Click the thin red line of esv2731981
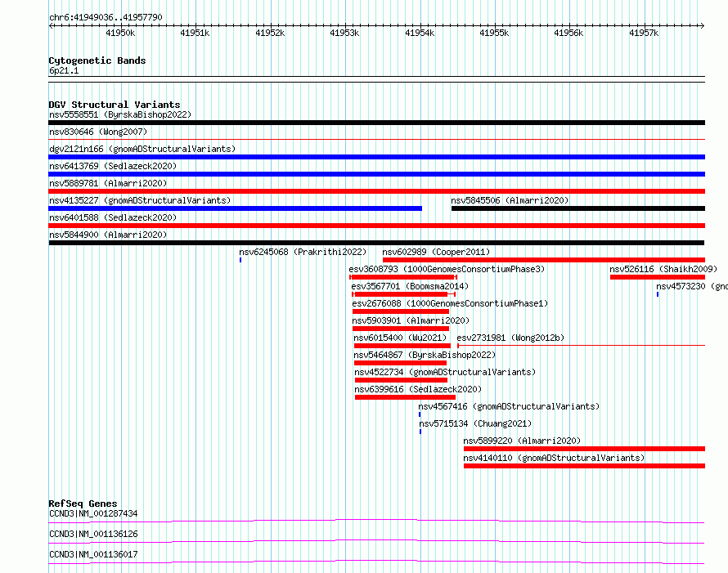 coord(582,346)
